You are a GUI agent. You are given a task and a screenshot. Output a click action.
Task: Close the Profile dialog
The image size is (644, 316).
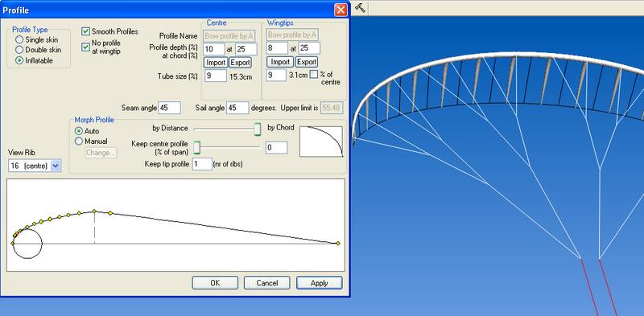click(x=341, y=10)
